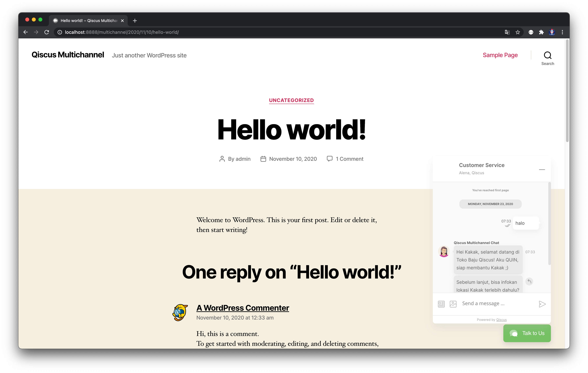Open the UNCATEGORIZED category link
Screen dimensions: 588x373
pos(291,100)
